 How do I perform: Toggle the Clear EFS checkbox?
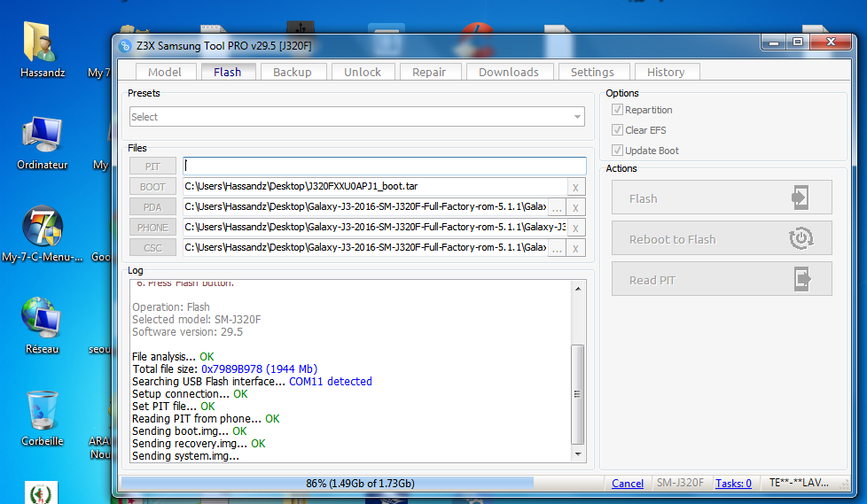[617, 130]
